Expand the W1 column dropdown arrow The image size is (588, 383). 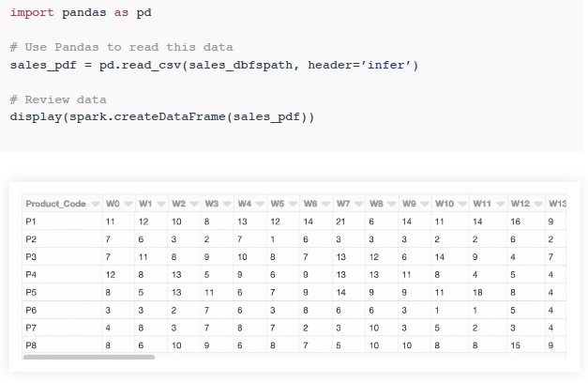click(161, 204)
